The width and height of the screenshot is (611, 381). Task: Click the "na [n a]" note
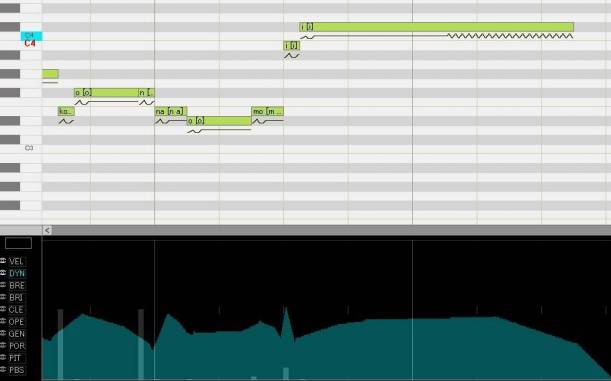[171, 111]
